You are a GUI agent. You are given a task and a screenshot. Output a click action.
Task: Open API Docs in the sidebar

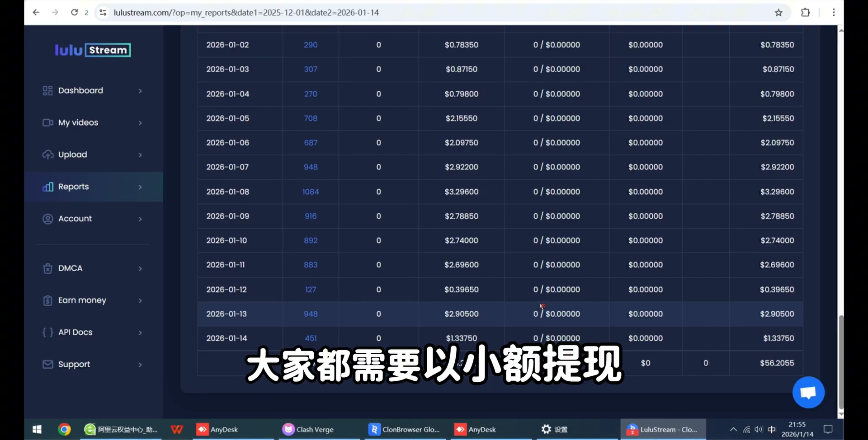tap(94, 332)
